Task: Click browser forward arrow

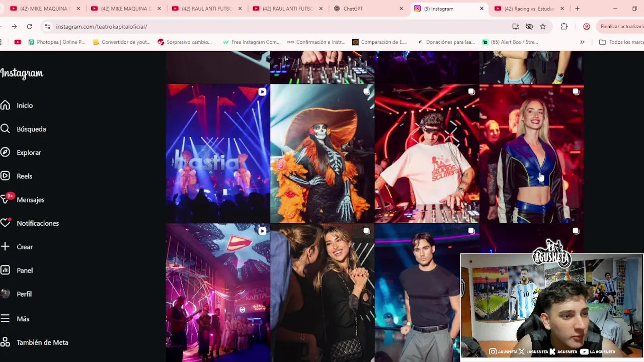Action: [14, 26]
